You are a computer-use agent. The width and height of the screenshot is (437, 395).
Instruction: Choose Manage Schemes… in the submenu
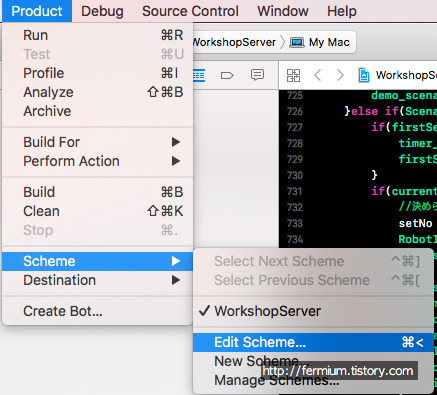[313, 380]
